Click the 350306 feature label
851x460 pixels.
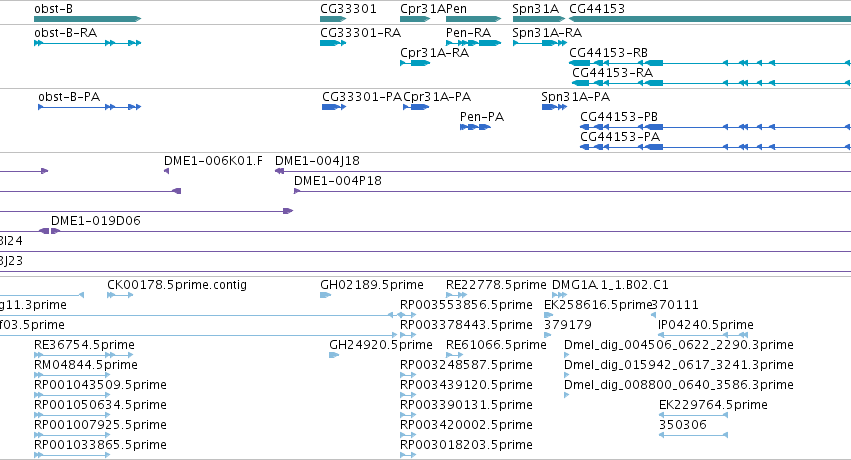[683, 425]
